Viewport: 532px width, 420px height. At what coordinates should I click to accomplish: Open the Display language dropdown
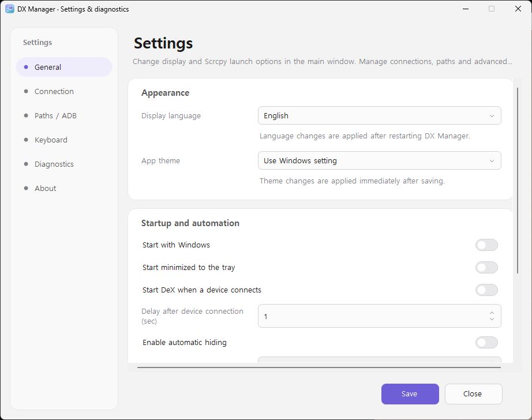(379, 116)
